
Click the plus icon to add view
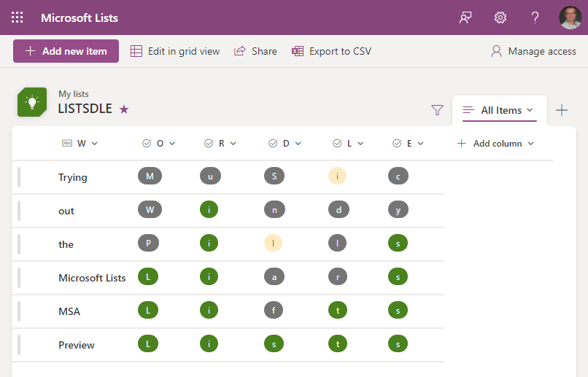coord(562,110)
